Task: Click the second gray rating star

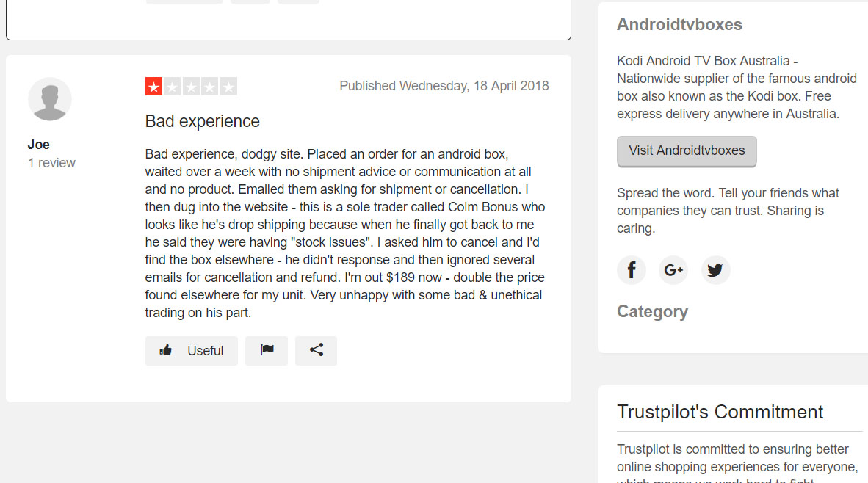Action: (x=173, y=87)
